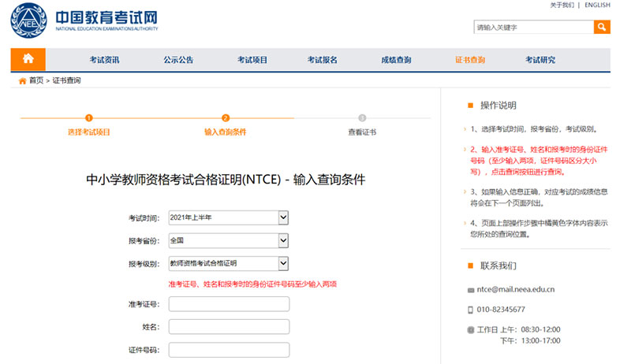
Task: Click 首页 in the breadcrumb
Action: click(36, 80)
